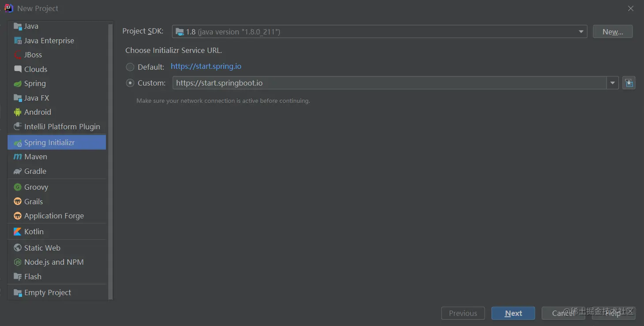Click the icon button beside the Custom URL field

(629, 83)
